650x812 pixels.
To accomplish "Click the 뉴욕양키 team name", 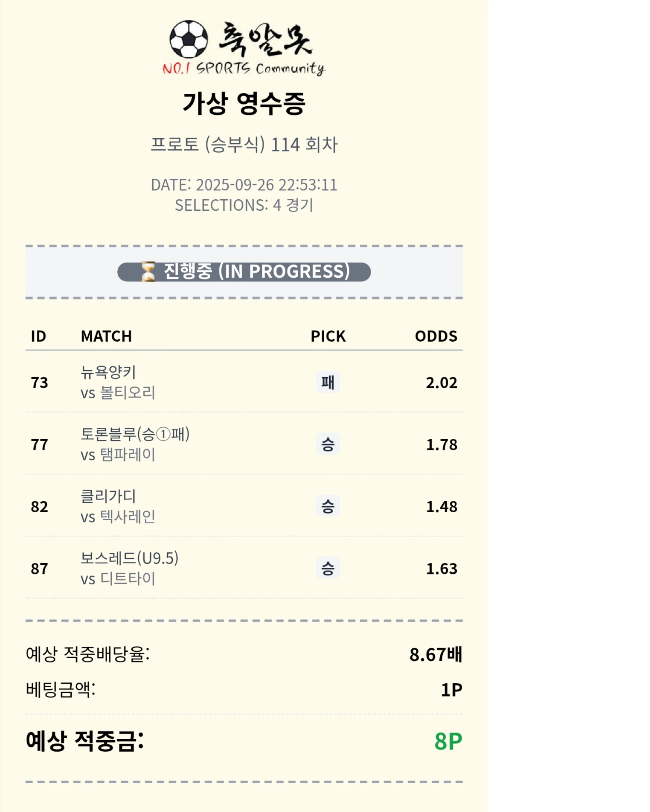I will [x=108, y=372].
